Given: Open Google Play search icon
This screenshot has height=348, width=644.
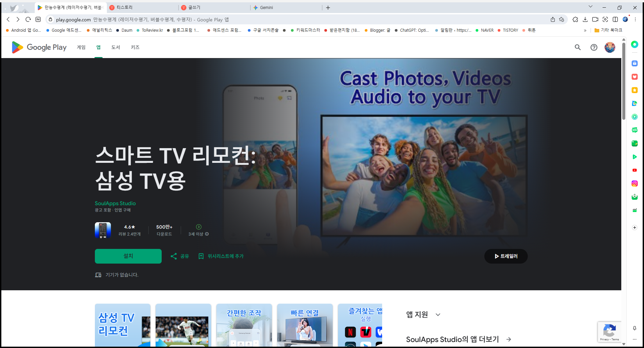Looking at the screenshot, I should pos(578,47).
